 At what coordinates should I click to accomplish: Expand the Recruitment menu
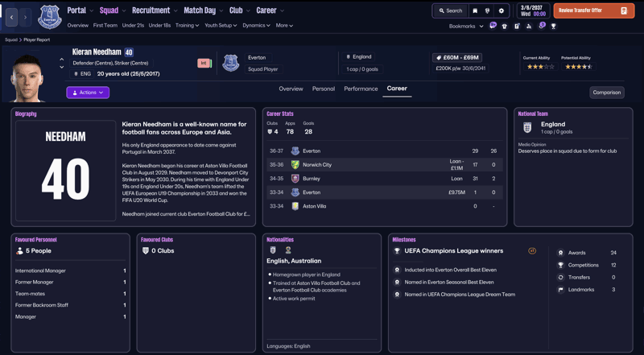pos(155,10)
